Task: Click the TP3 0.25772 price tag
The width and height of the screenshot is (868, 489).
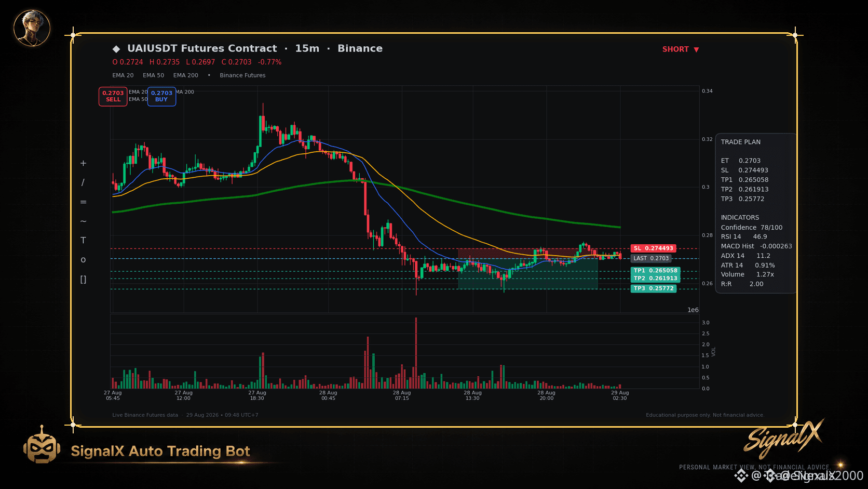Action: [654, 288]
